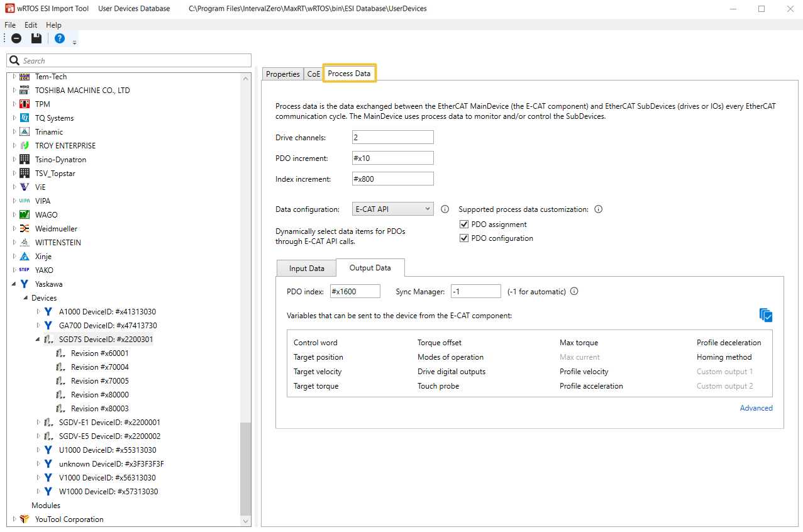The width and height of the screenshot is (803, 532).
Task: Select the Control word output variable
Action: (x=315, y=343)
